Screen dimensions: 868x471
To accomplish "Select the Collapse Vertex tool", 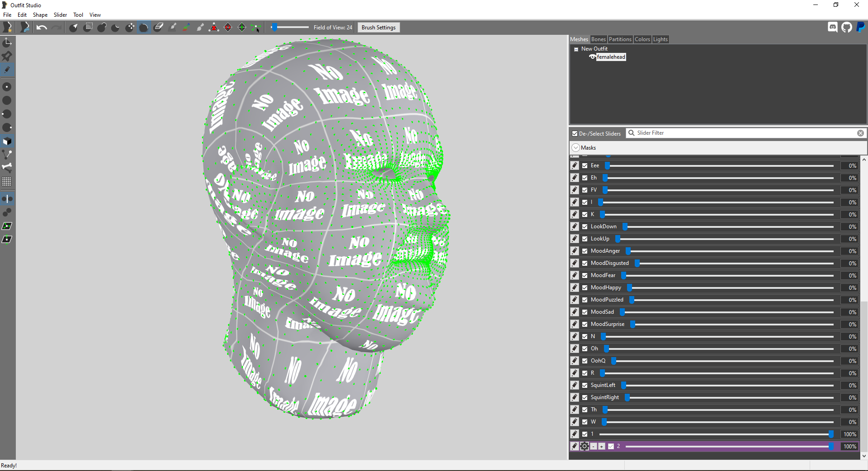I will (x=214, y=28).
